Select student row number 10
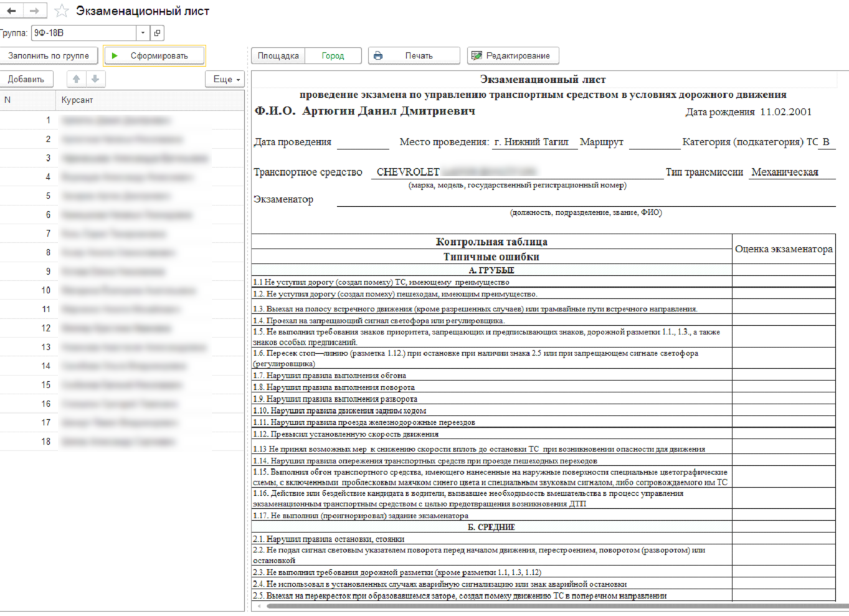The width and height of the screenshot is (849, 616). point(122,290)
